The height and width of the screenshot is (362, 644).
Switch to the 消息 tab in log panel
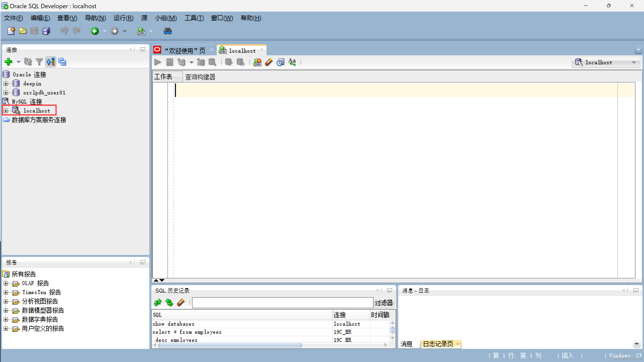coord(406,344)
